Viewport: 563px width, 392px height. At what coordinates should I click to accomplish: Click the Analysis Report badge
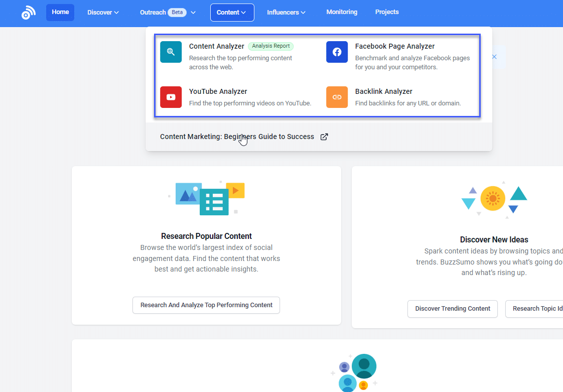[270, 46]
